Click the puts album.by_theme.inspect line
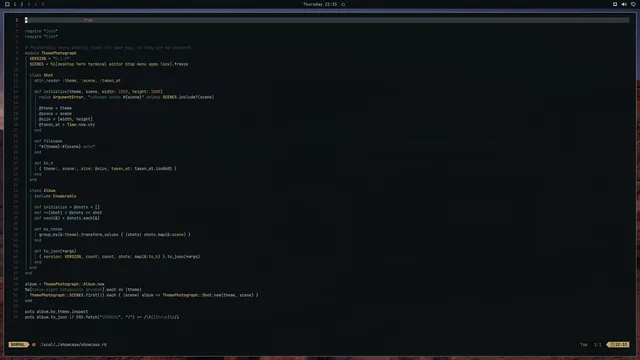 (x=56, y=311)
